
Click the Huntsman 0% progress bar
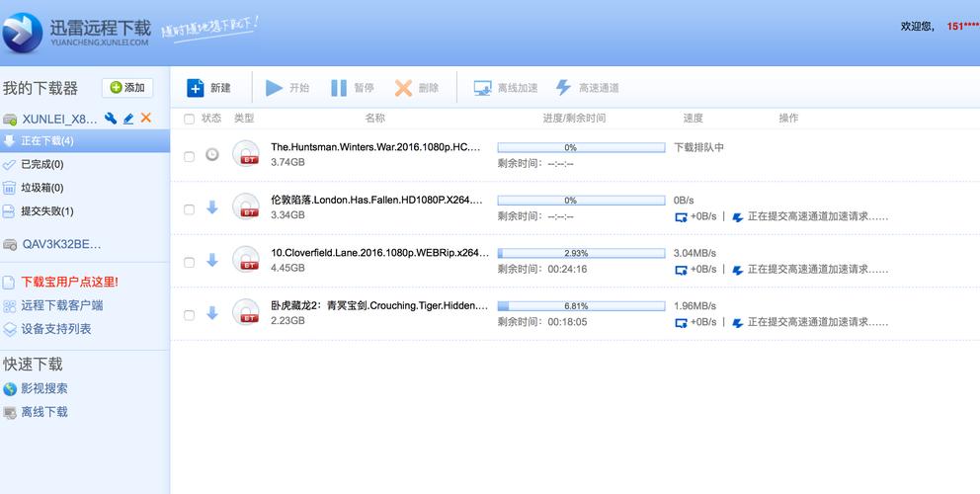point(581,147)
